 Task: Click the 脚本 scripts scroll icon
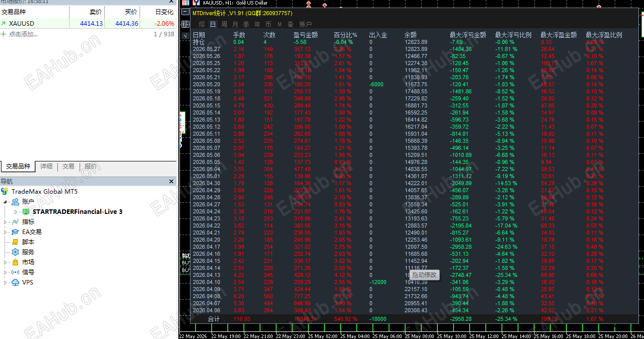tap(15, 242)
